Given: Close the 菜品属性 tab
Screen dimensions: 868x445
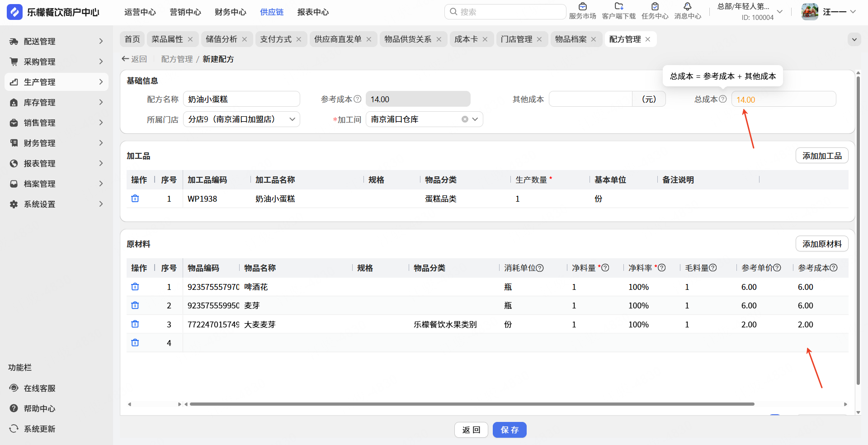Looking at the screenshot, I should 190,39.
